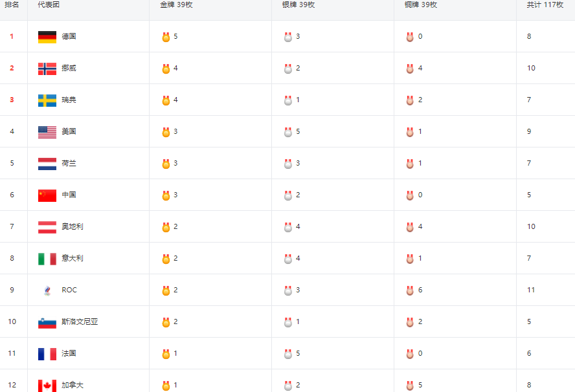Click Germany's gold medal icon

[x=166, y=37]
